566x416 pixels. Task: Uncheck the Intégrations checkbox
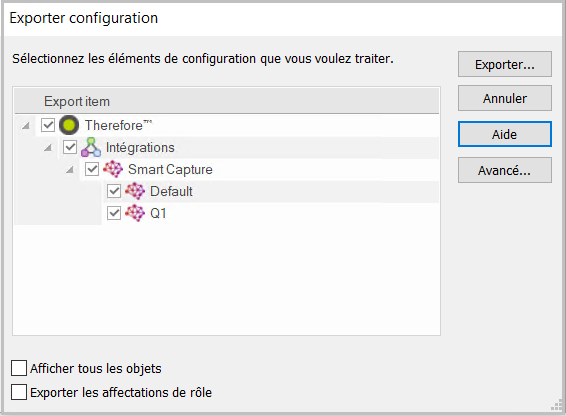(70, 147)
